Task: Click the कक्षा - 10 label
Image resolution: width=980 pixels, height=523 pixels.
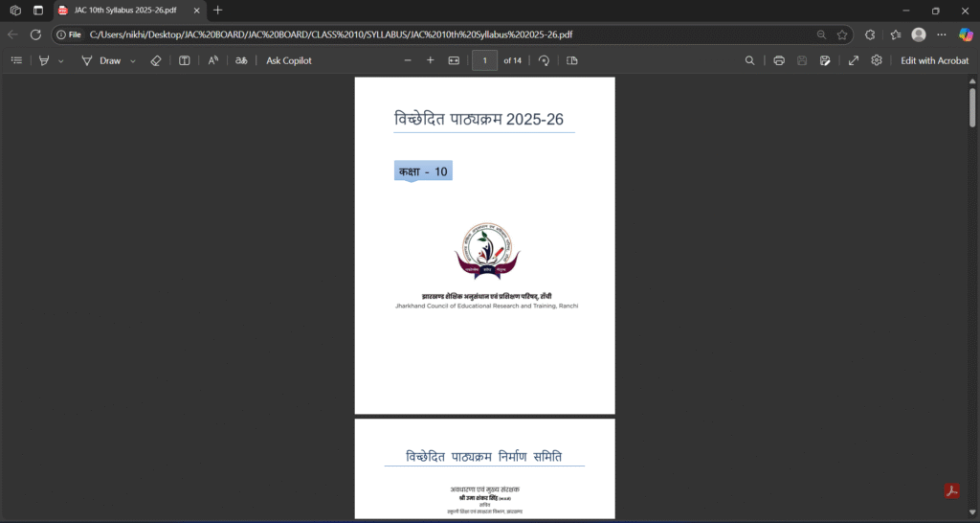Action: [423, 171]
